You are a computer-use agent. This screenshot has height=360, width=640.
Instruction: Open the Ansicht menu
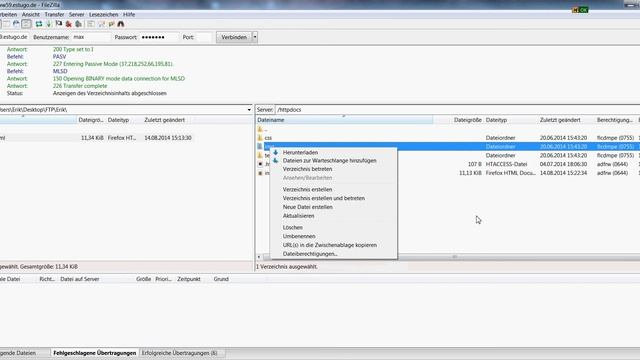tap(31, 14)
